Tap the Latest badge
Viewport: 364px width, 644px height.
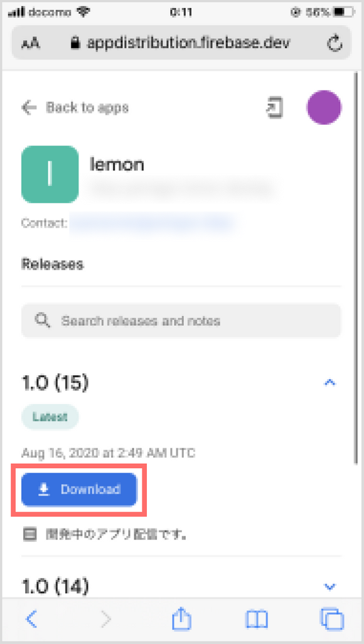[50, 417]
